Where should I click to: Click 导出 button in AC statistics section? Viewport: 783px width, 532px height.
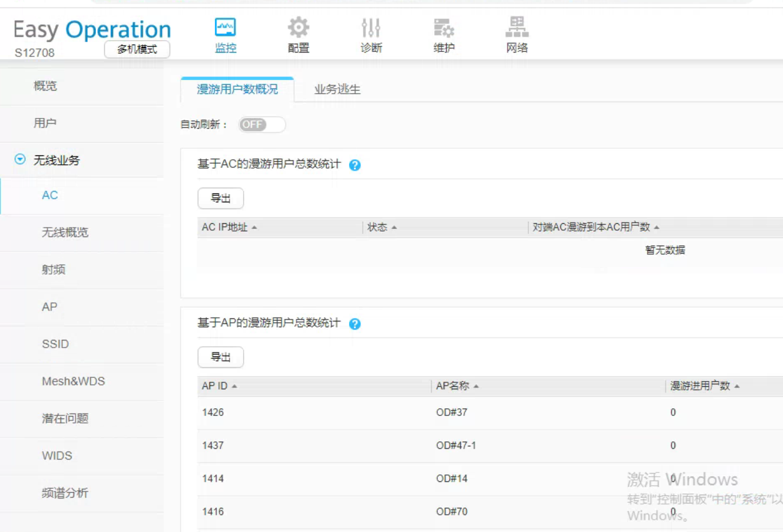tap(220, 198)
